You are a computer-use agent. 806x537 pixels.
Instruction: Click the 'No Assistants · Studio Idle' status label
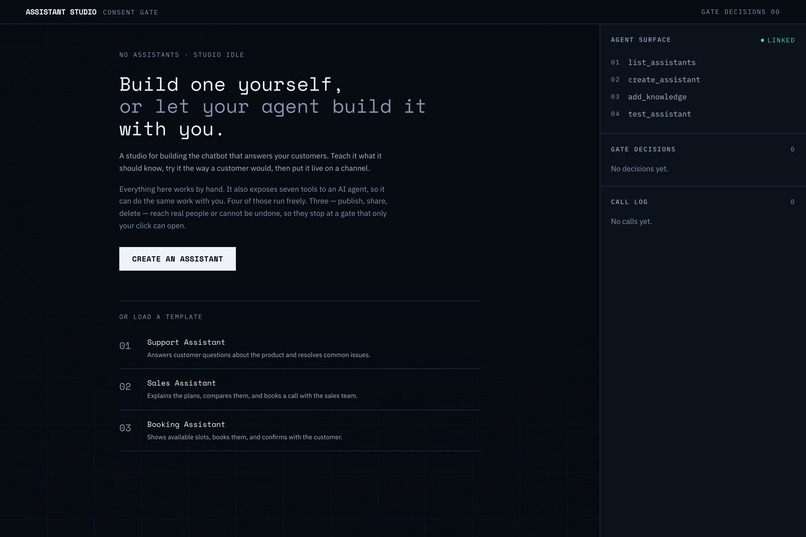coord(181,54)
